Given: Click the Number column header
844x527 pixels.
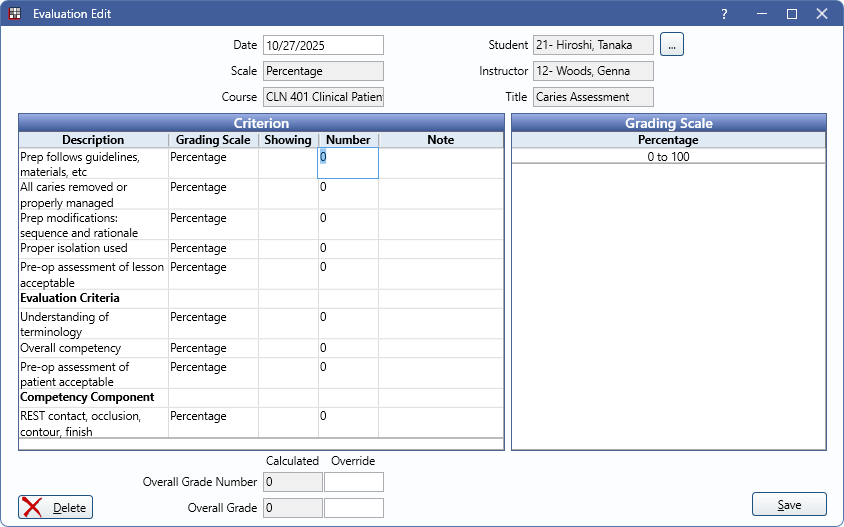Looking at the screenshot, I should point(348,140).
